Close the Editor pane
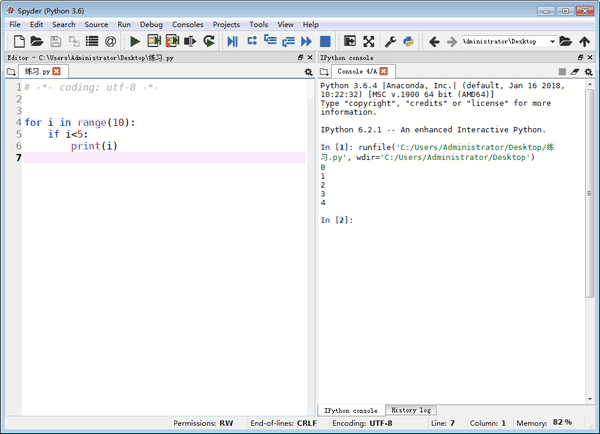600x434 pixels. [310, 57]
